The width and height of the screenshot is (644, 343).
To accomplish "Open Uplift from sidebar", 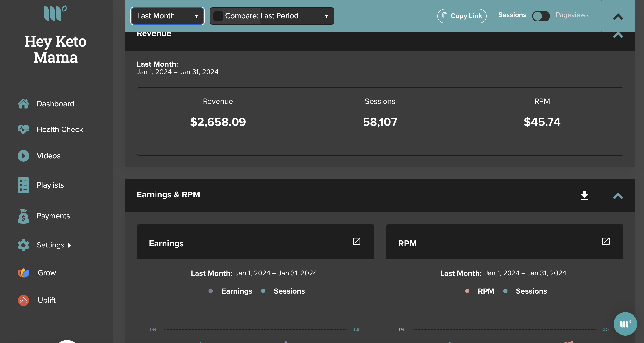I will point(46,300).
